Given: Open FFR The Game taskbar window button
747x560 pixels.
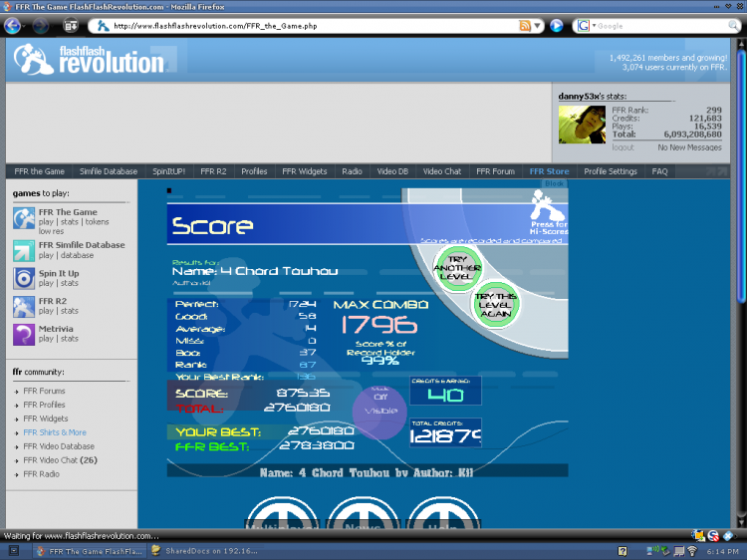Looking at the screenshot, I should pos(90,551).
